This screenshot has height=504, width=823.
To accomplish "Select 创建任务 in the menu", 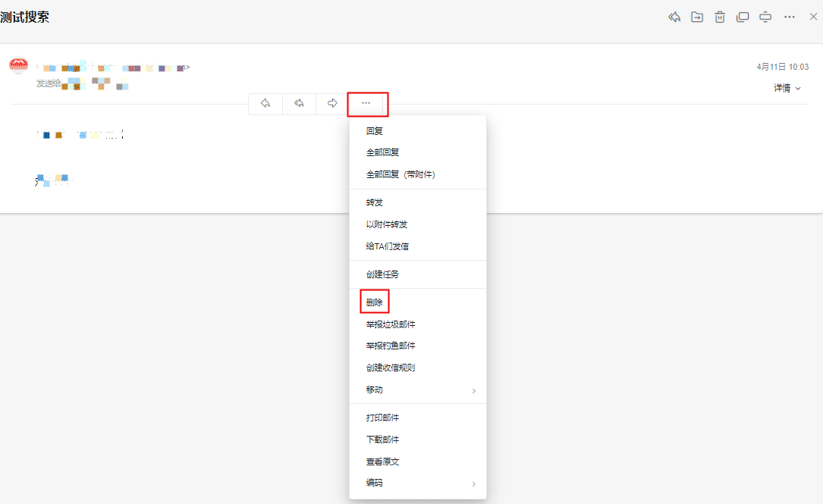I will click(382, 274).
